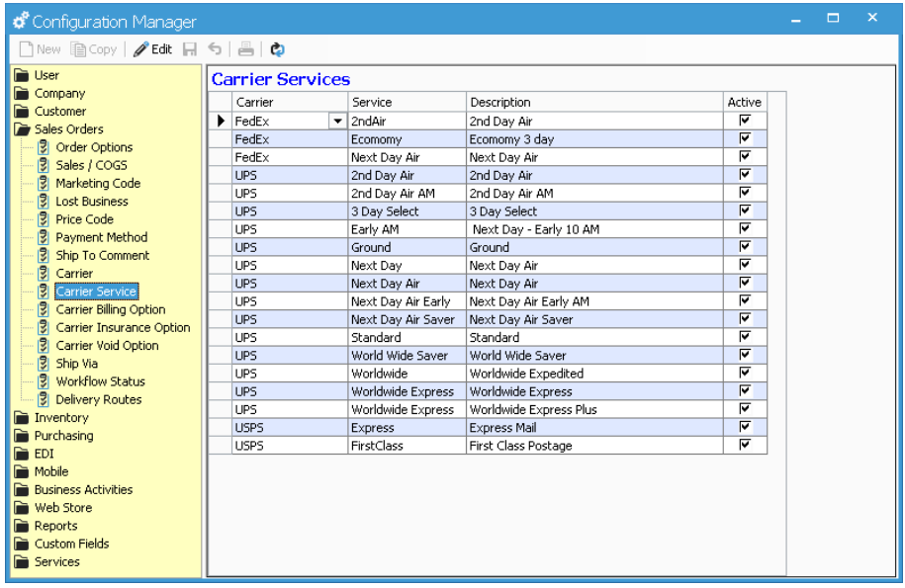The width and height of the screenshot is (905, 588).
Task: Toggle Active checkbox for UPS Standard
Action: click(745, 336)
